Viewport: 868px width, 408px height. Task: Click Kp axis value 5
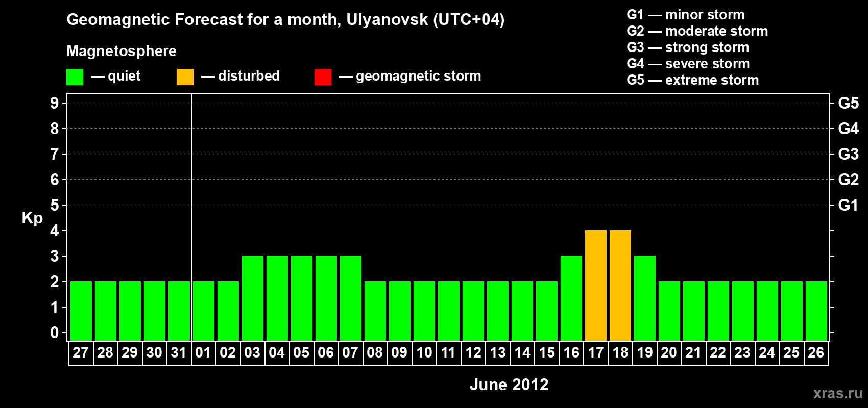point(55,205)
